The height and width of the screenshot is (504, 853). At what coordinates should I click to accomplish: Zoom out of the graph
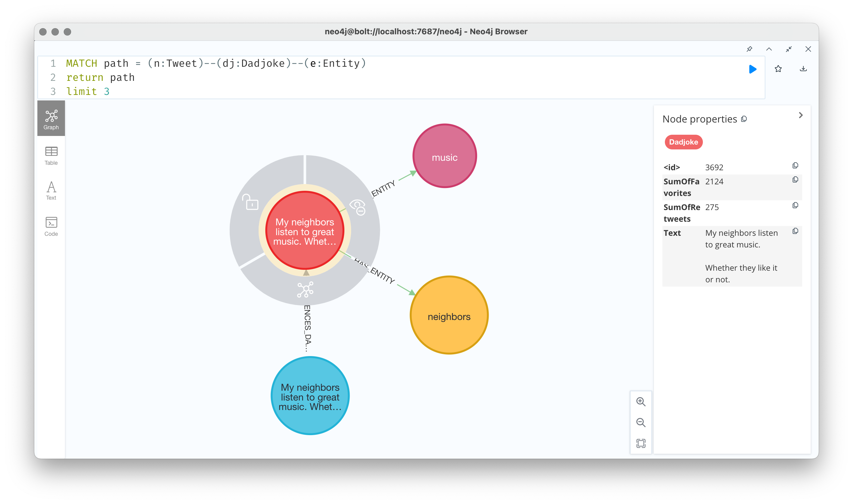tap(641, 423)
